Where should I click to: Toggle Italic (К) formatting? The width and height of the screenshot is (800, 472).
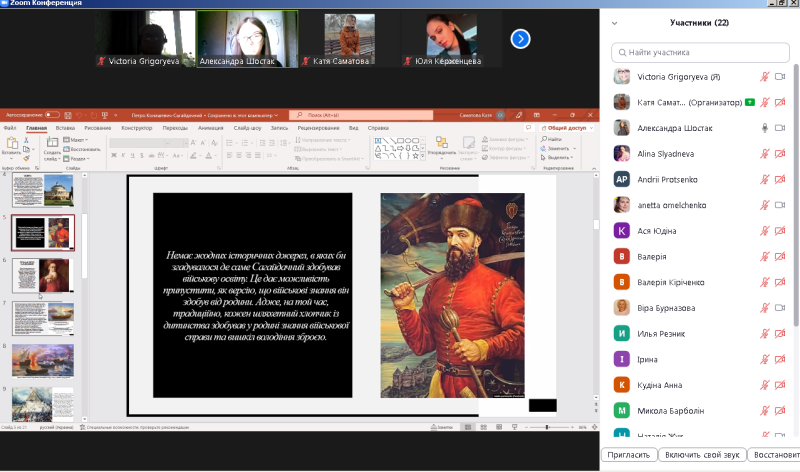pos(123,155)
